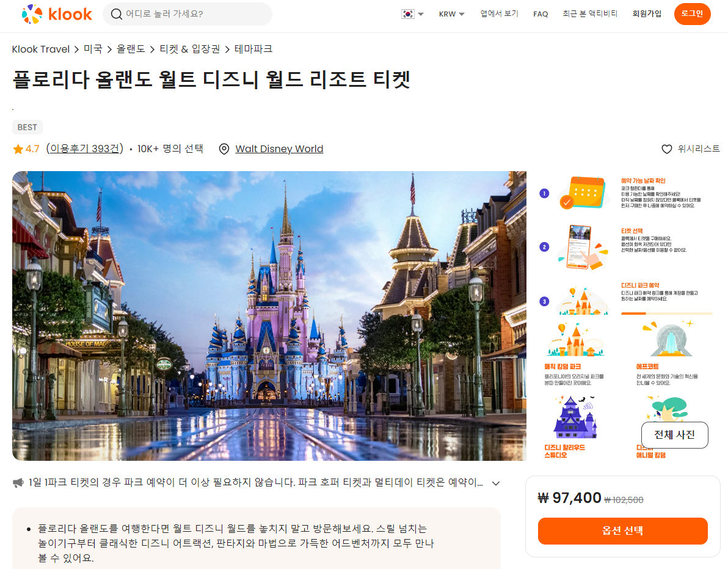The image size is (728, 569).
Task: Click the BEST badge
Action: pyautogui.click(x=27, y=127)
